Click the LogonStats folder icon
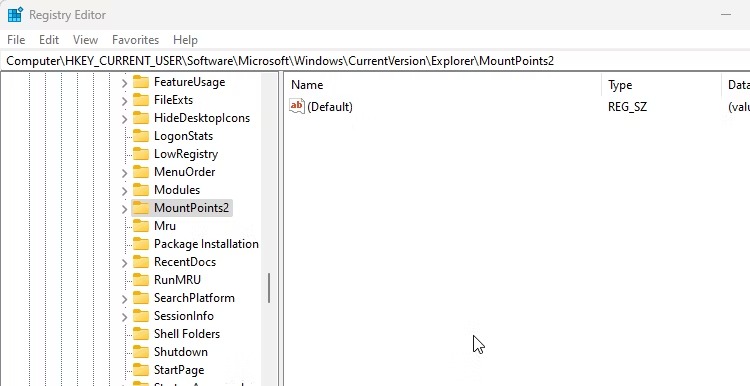750x386 pixels. coord(141,136)
